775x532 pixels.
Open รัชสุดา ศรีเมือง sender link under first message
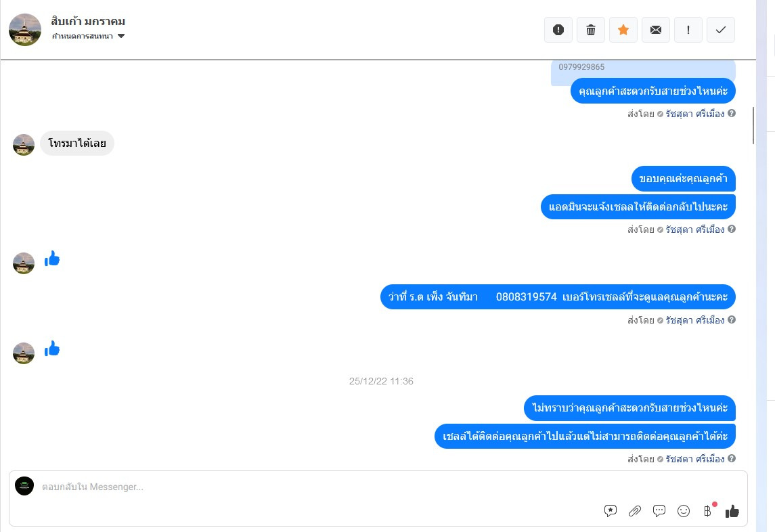pos(695,114)
